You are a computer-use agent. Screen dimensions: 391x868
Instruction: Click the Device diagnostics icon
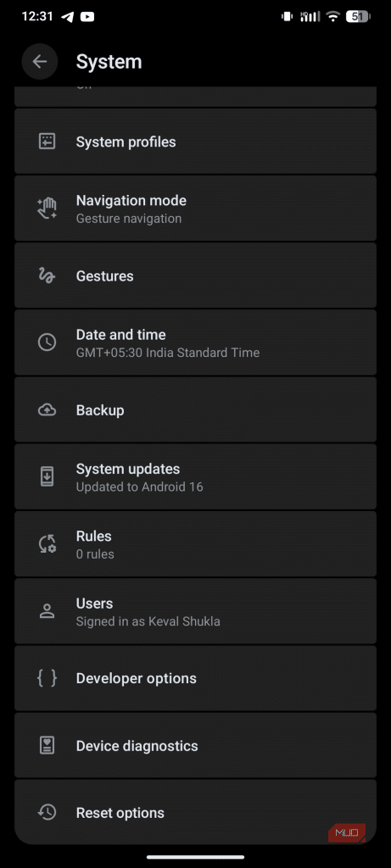click(x=47, y=746)
